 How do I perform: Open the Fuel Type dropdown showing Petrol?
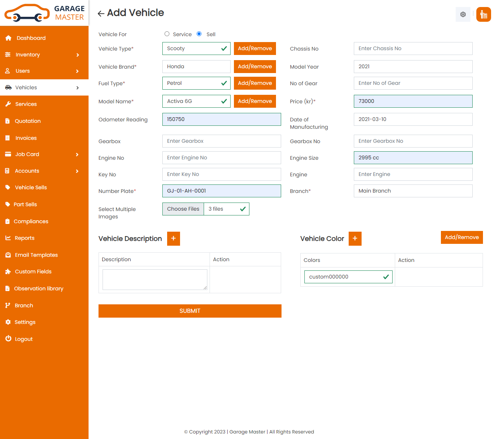coord(196,83)
